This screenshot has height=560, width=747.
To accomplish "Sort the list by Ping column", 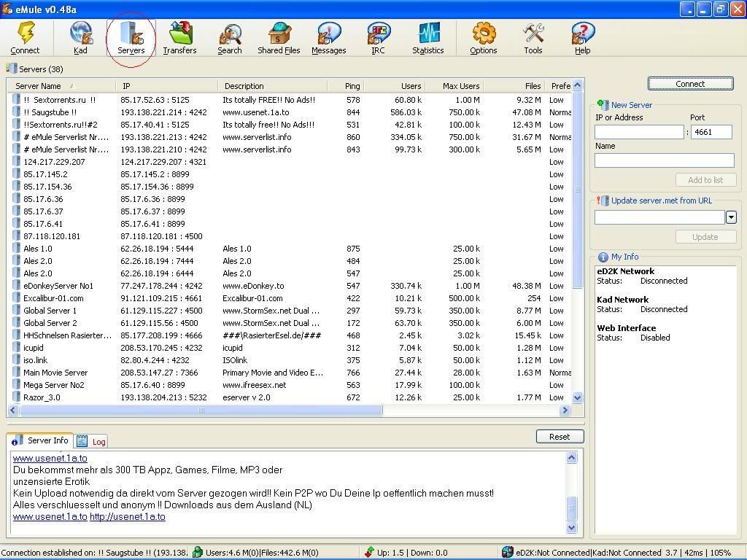I will [352, 86].
